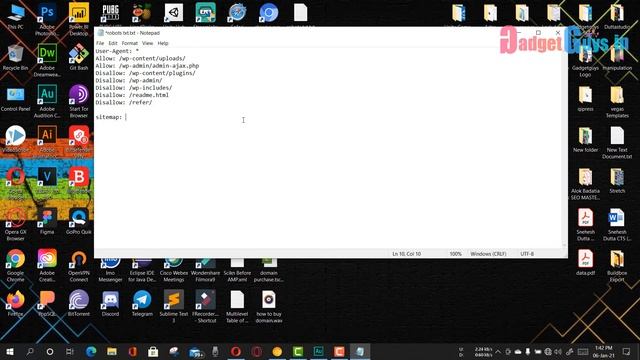Click the 'Disallow: /wp-includes/' line
Image resolution: width=640 pixels, height=360 pixels.
tap(134, 88)
